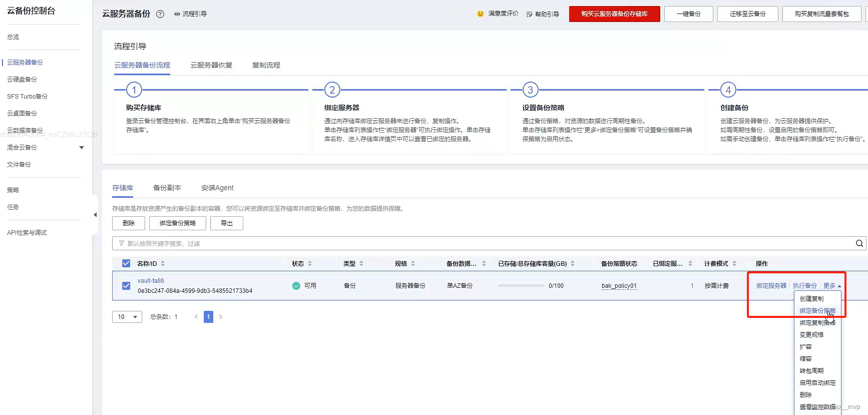Sort by 已存储/总存储库容量 column arrows
This screenshot has width=868, height=415.
(573, 263)
